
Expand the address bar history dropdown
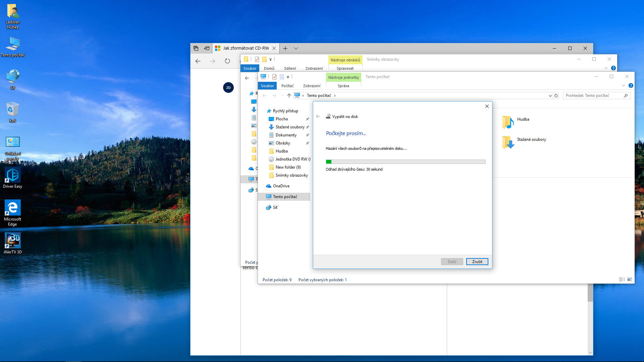tap(550, 96)
